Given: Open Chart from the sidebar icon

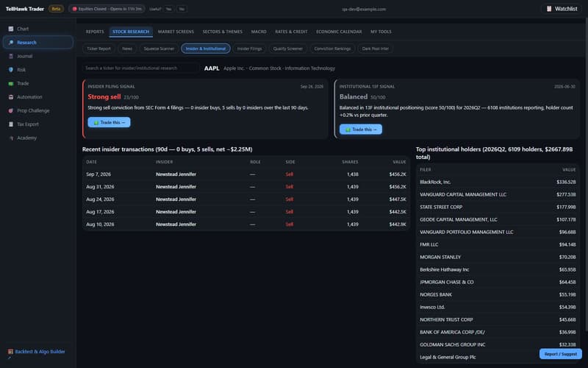Looking at the screenshot, I should point(11,29).
